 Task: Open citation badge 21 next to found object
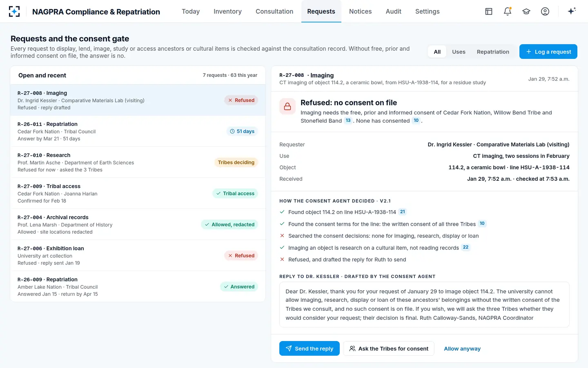coord(403,212)
